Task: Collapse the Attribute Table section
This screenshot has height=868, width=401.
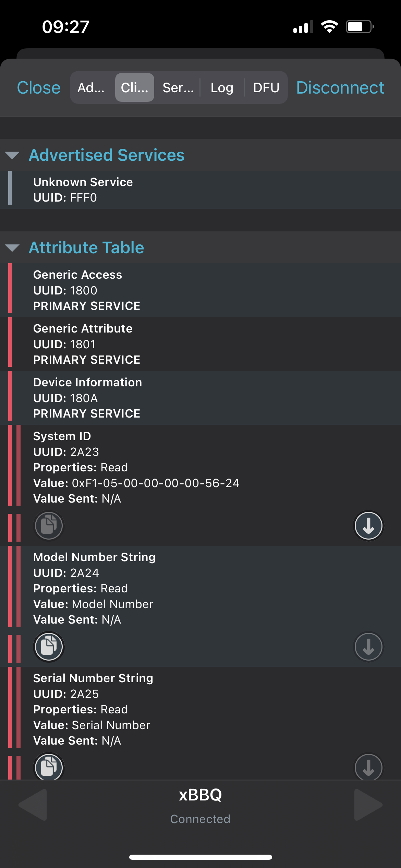Action: point(12,248)
